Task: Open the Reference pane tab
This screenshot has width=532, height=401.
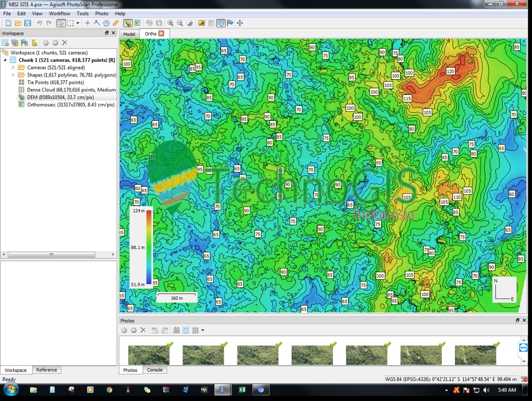Action: click(x=46, y=370)
